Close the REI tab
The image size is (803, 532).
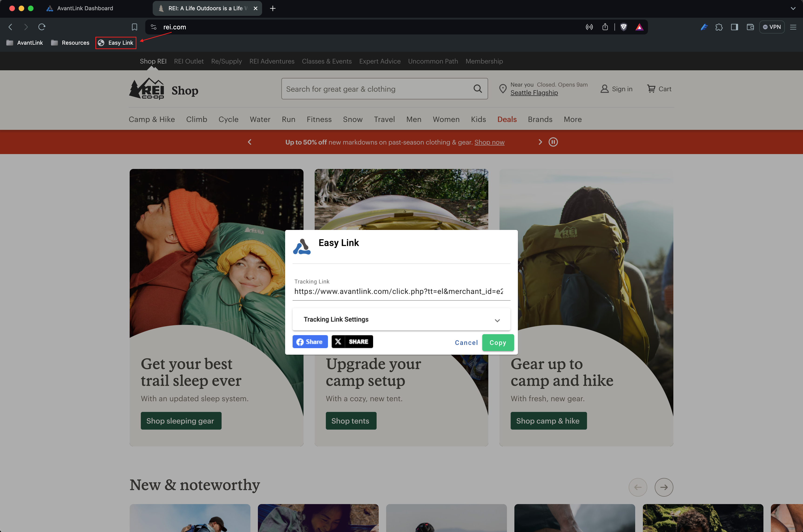click(256, 8)
